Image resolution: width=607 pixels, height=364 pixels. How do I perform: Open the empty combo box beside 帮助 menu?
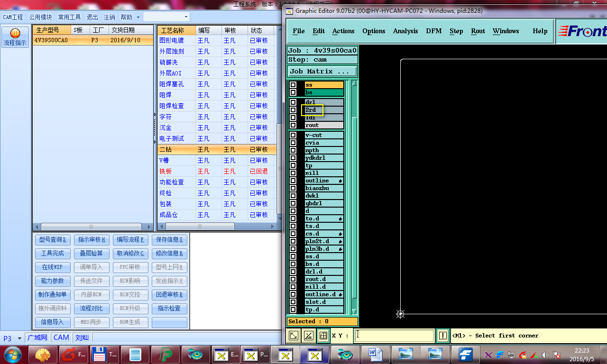[x=166, y=17]
